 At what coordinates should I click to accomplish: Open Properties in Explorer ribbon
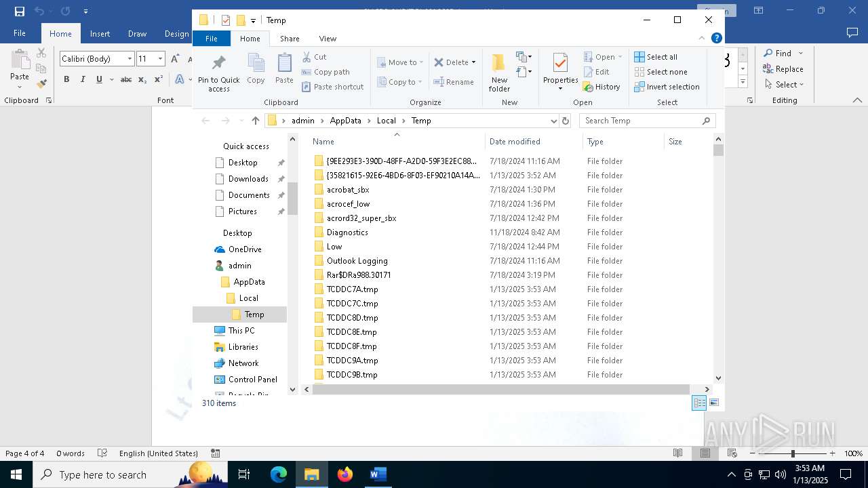[560, 71]
